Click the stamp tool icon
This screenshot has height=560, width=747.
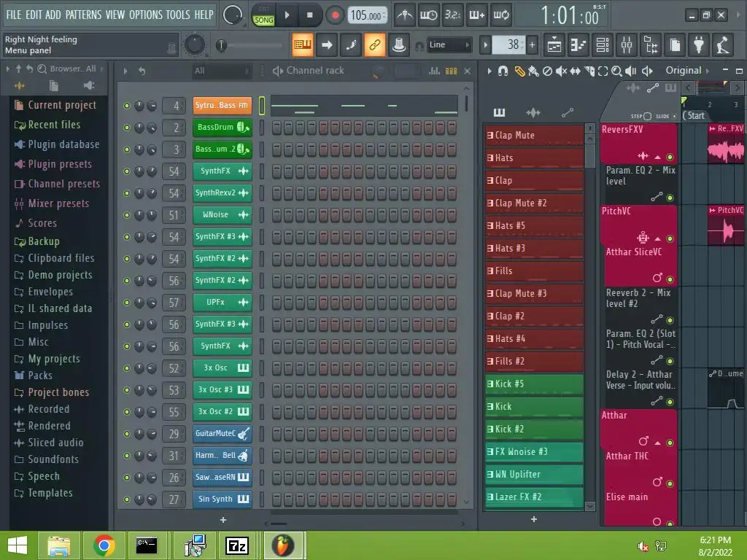[399, 45]
